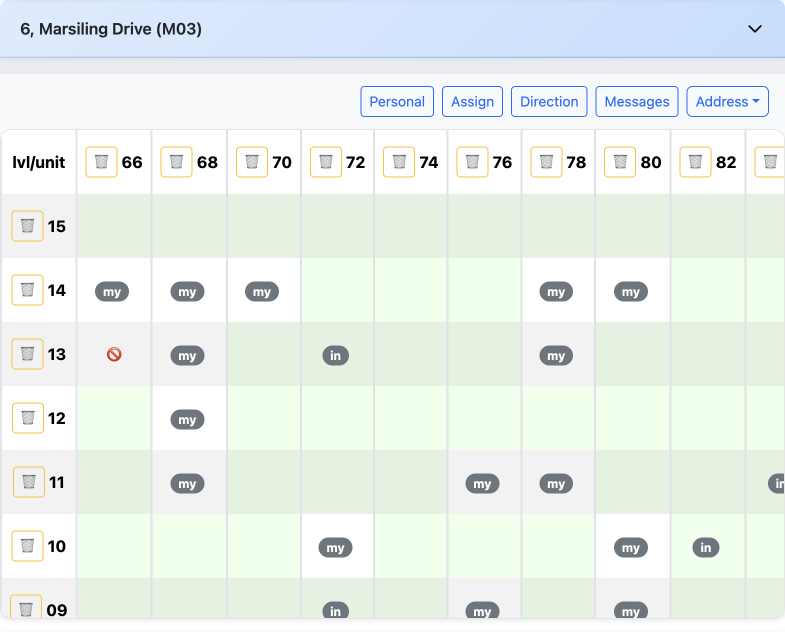Select the 'my' badge at level 12 unit 68
Image resolution: width=785 pixels, height=632 pixels.
[x=187, y=419]
